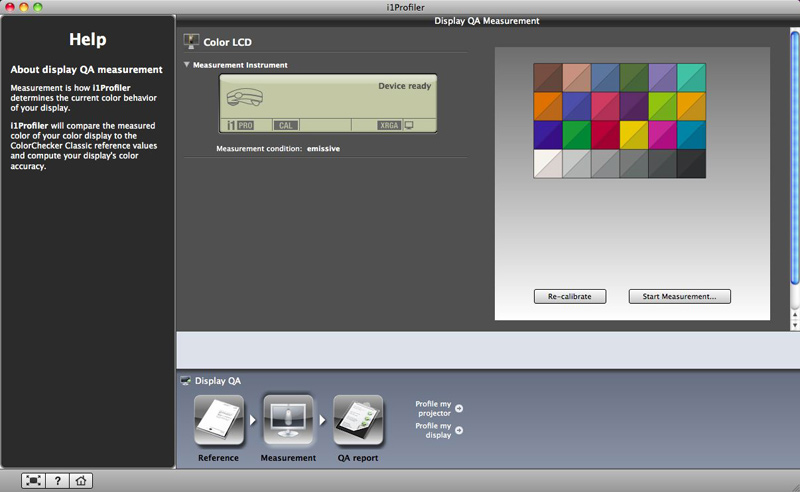The image size is (800, 492).
Task: Click the Color LCD display icon
Action: pyautogui.click(x=191, y=41)
